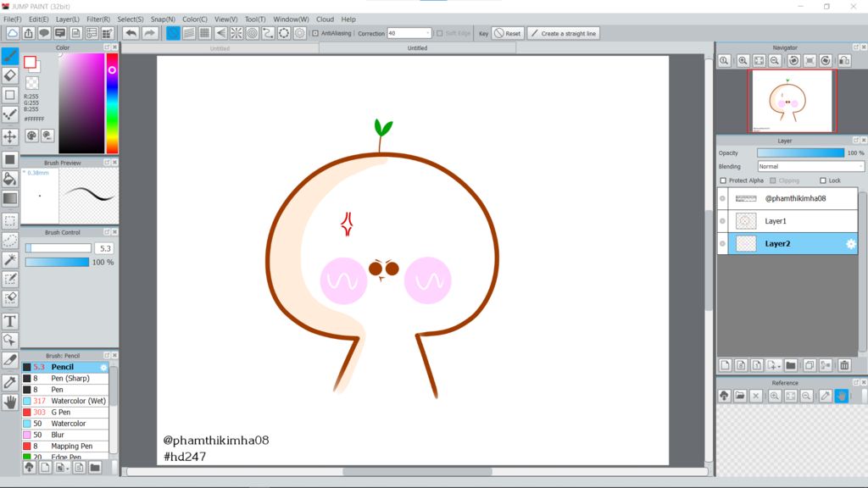
Task: Choose the Text tool
Action: pyautogui.click(x=10, y=321)
